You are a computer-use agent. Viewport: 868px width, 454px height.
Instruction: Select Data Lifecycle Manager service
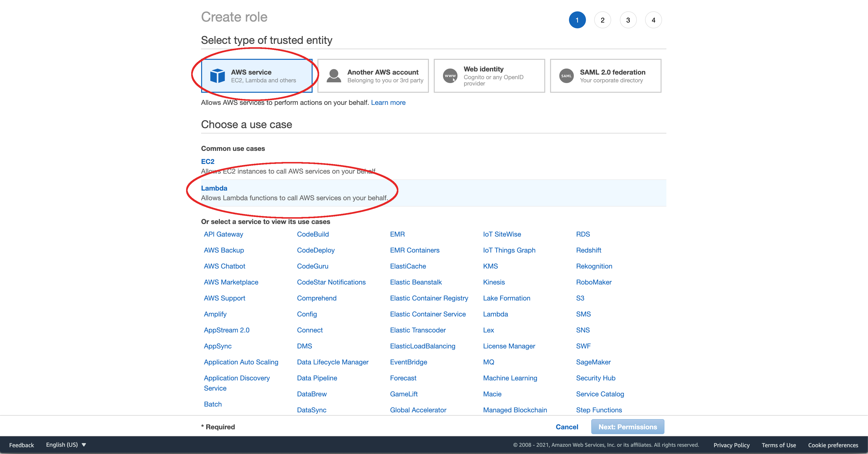(x=332, y=362)
